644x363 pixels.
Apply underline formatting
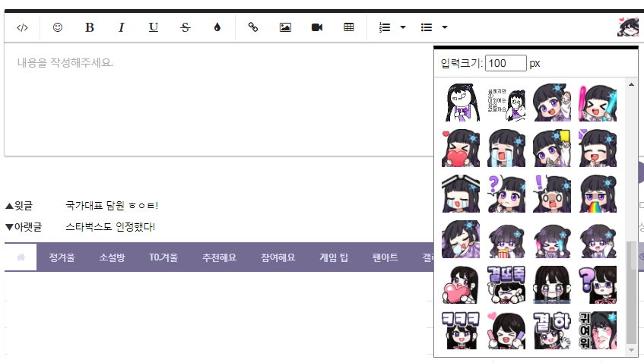[153, 27]
